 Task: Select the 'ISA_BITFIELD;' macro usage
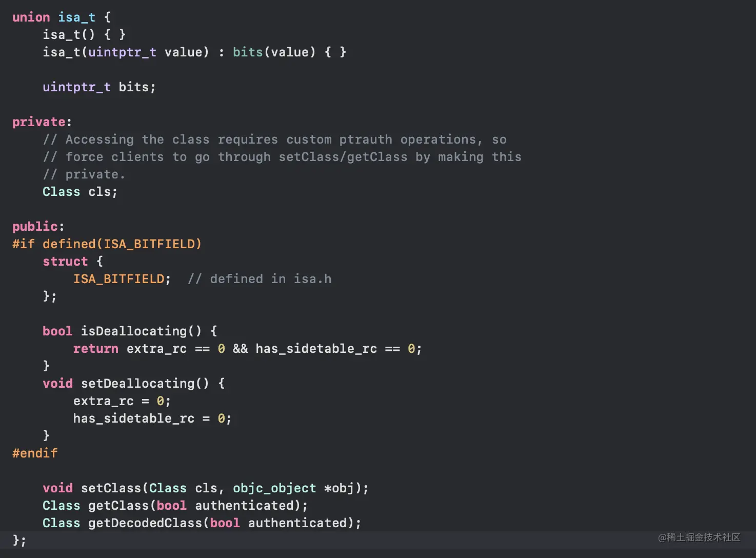point(122,279)
